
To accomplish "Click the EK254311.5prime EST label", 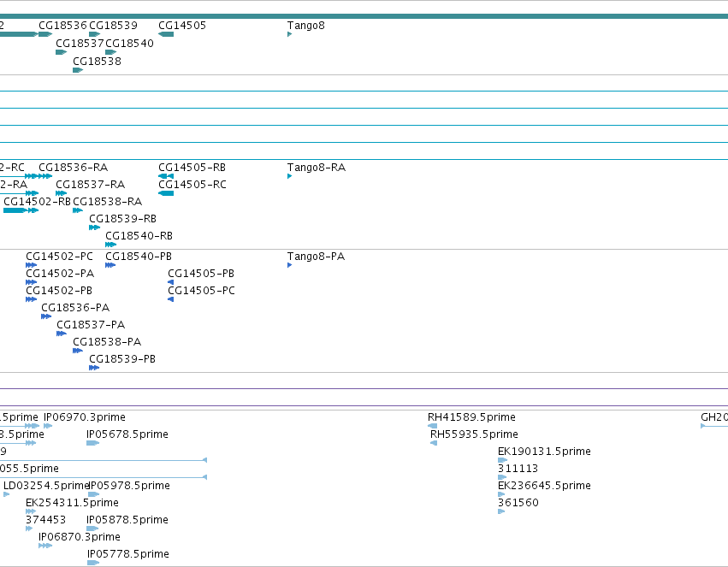I will coord(73,503).
